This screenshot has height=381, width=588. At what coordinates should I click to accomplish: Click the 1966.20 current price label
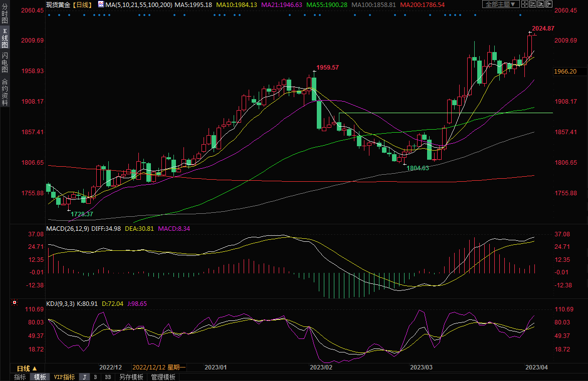[565, 72]
